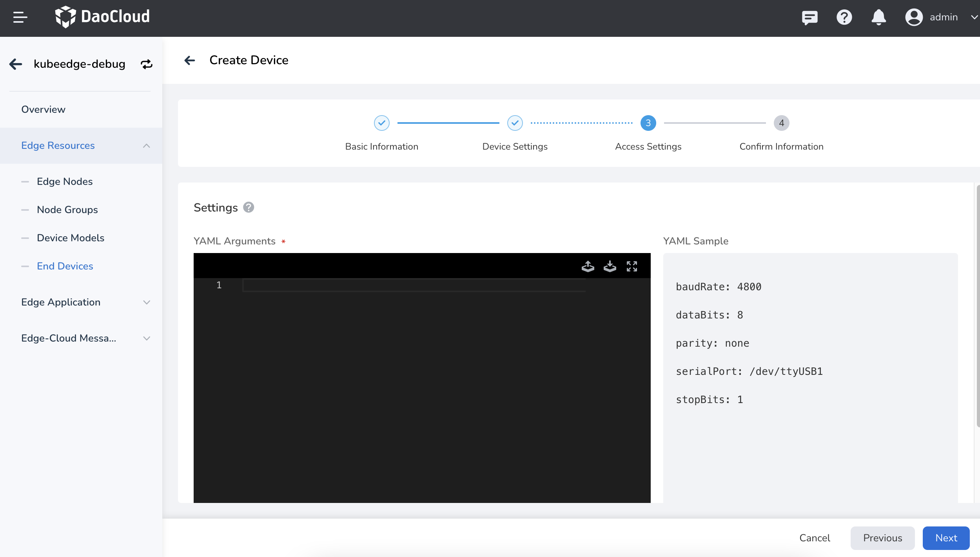The width and height of the screenshot is (980, 557).
Task: Open the hamburger navigation menu
Action: click(20, 16)
